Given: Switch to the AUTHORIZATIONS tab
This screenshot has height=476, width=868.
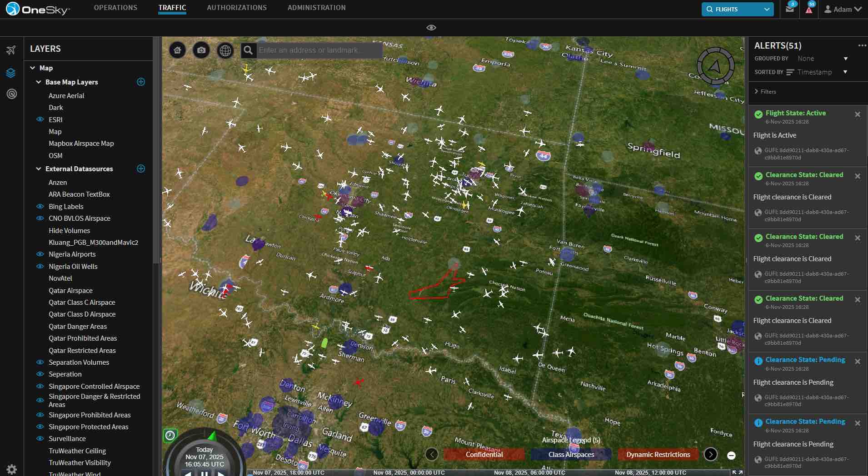Looking at the screenshot, I should tap(236, 7).
